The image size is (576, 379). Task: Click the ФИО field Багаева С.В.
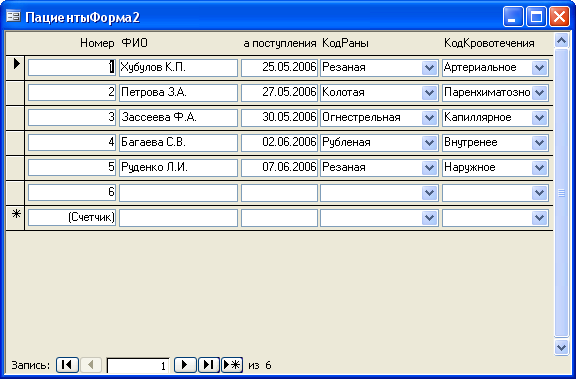coord(178,143)
